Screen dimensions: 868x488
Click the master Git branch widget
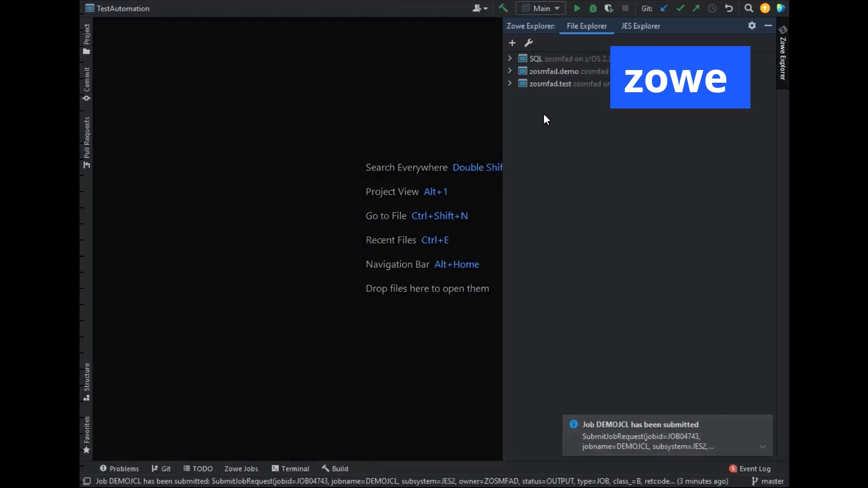768,481
